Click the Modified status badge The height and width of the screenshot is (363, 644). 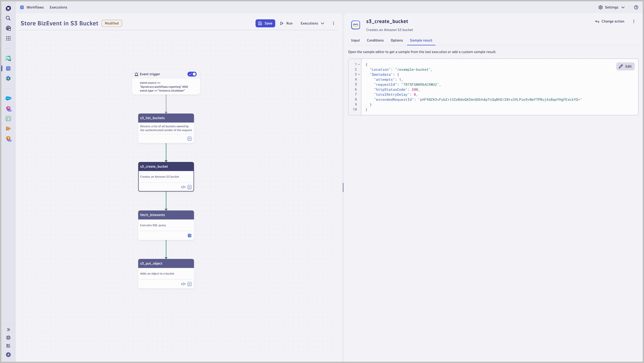[111, 23]
